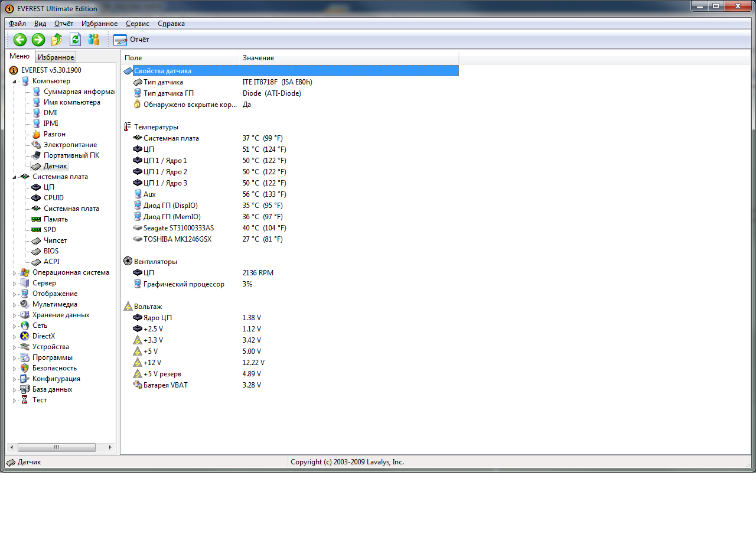The image size is (756, 550).
Task: Click the Значение column header
Action: (x=258, y=58)
